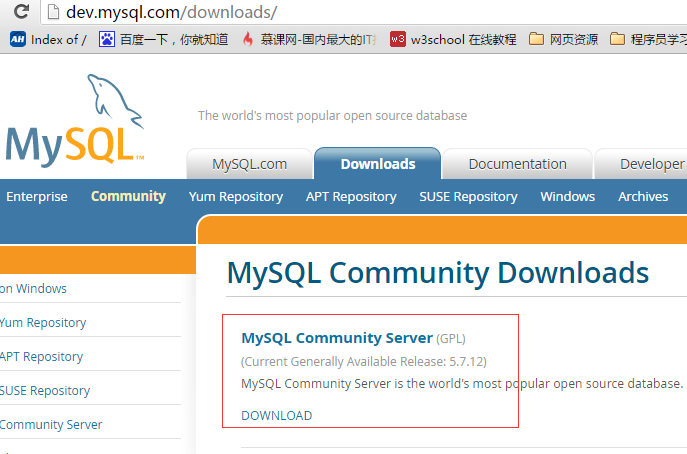Click the MySQL Community Downloads heading
The width and height of the screenshot is (687, 454).
438,273
